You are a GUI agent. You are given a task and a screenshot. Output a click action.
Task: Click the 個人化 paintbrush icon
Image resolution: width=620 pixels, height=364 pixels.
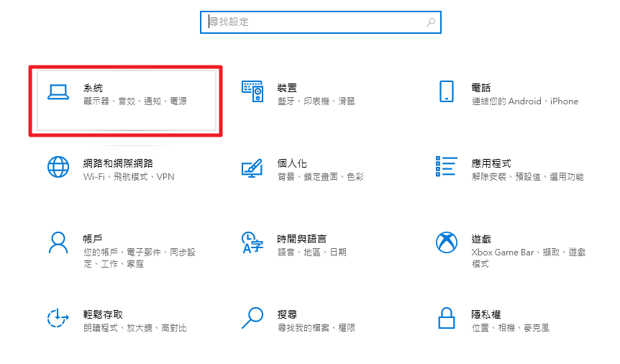click(252, 168)
